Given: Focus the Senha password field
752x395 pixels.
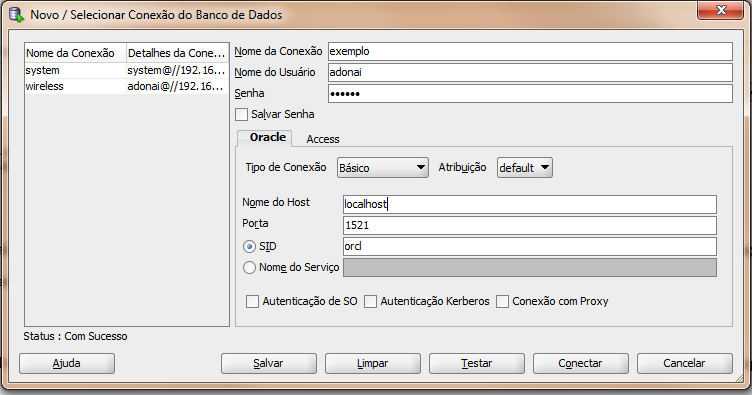Looking at the screenshot, I should [530, 93].
